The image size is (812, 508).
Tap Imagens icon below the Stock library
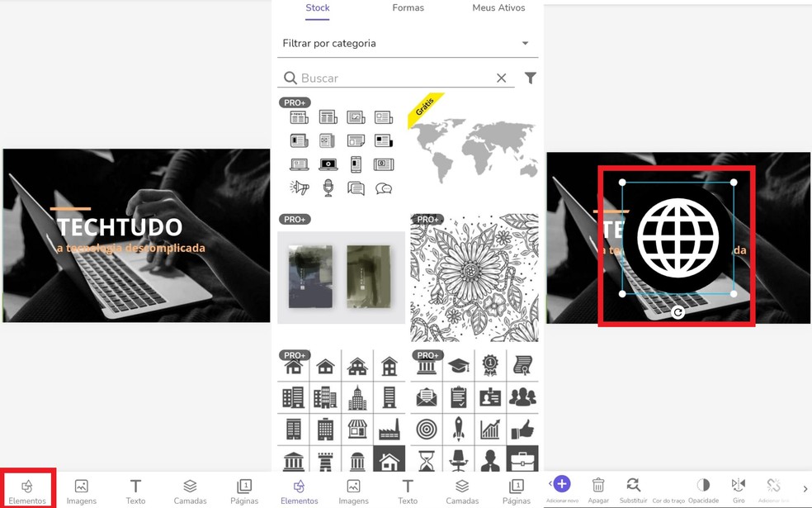tap(354, 487)
